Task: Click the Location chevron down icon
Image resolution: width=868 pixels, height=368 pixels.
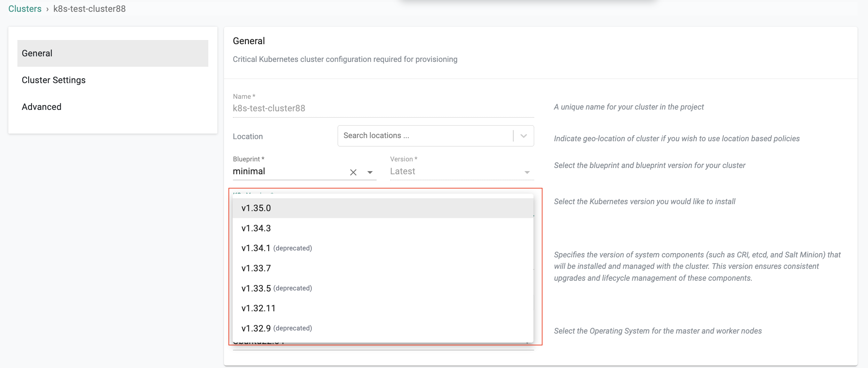Action: point(523,136)
